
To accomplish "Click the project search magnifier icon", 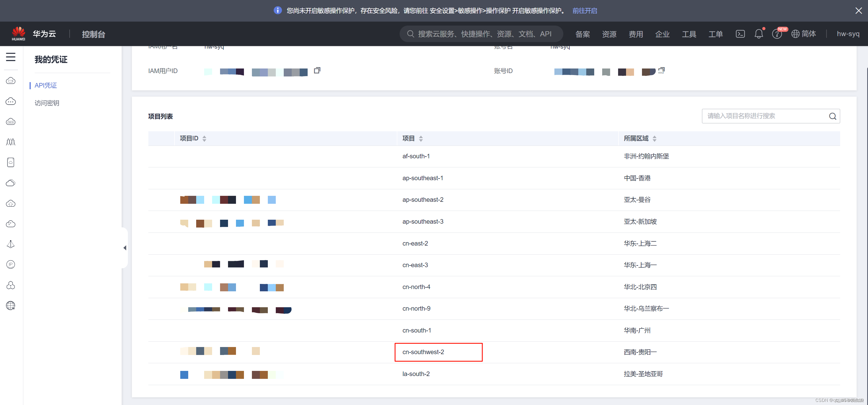I will tap(833, 116).
